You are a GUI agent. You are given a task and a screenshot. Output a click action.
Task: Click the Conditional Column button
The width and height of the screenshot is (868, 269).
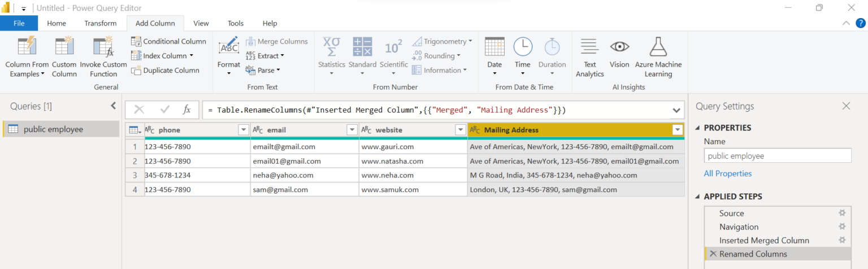(168, 41)
